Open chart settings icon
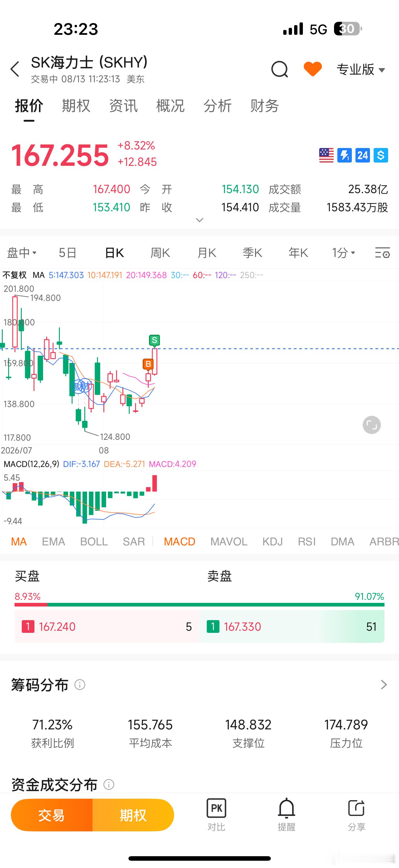399x868 pixels. pos(382,253)
